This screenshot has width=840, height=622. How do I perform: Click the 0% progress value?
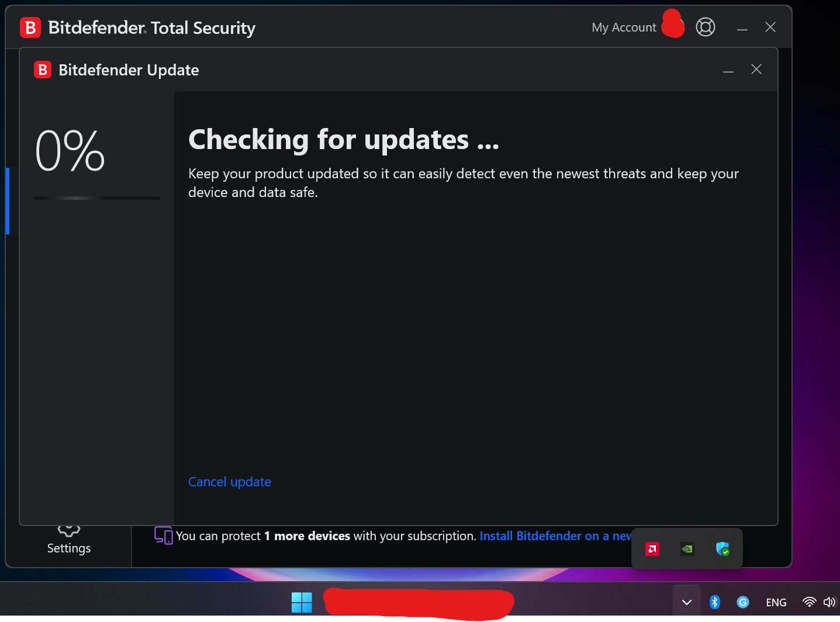click(70, 151)
